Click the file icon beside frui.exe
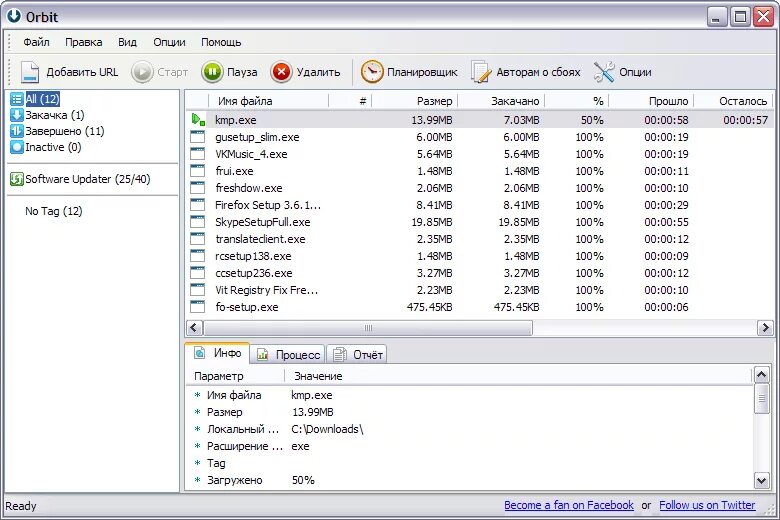Image resolution: width=780 pixels, height=520 pixels. click(197, 171)
